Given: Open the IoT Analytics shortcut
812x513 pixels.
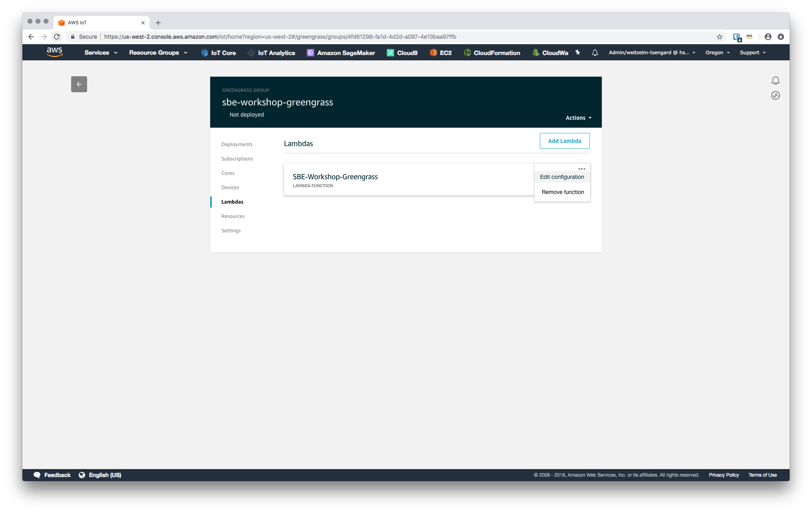Looking at the screenshot, I should (x=271, y=53).
